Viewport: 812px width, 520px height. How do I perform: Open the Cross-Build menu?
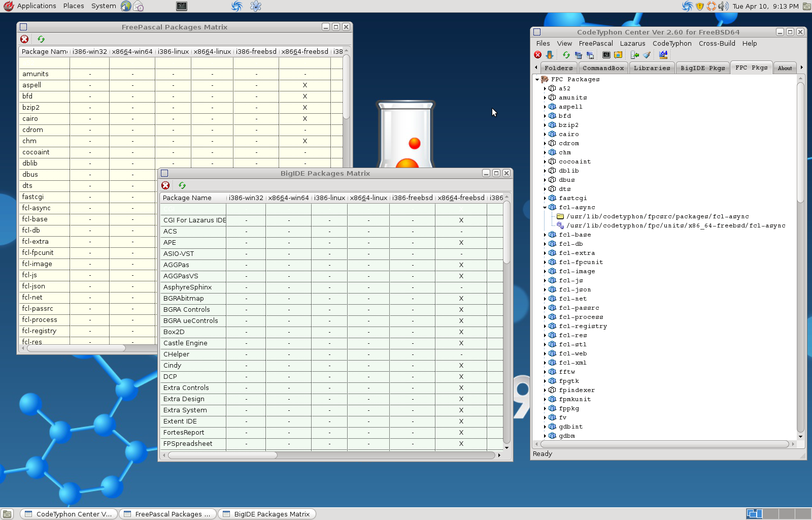[717, 43]
